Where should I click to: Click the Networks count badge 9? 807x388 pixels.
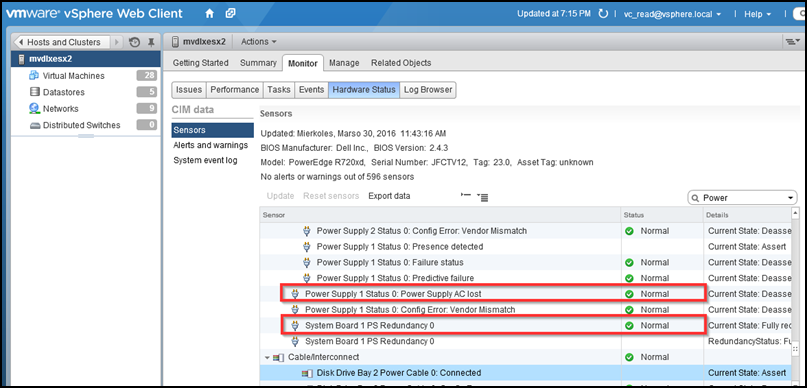pyautogui.click(x=147, y=109)
